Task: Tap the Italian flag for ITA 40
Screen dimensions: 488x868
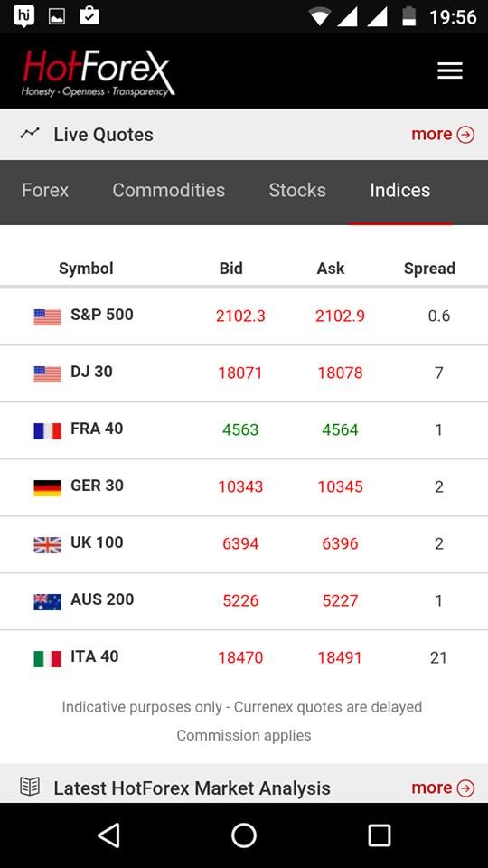Action: pyautogui.click(x=47, y=659)
